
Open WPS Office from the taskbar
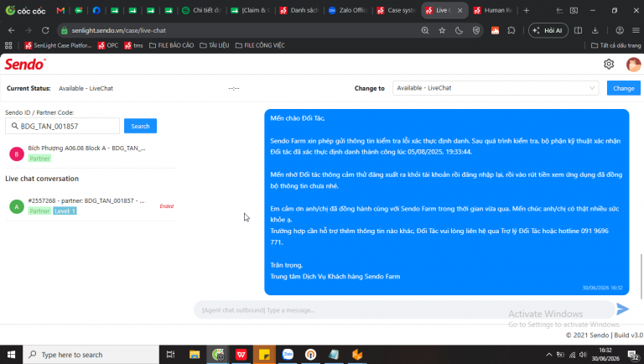point(241,355)
